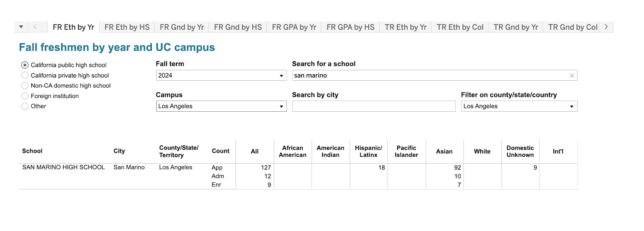This screenshot has width=644, height=231.
Task: Switch to the FR Gnd by HS tab
Action: coord(237,27)
